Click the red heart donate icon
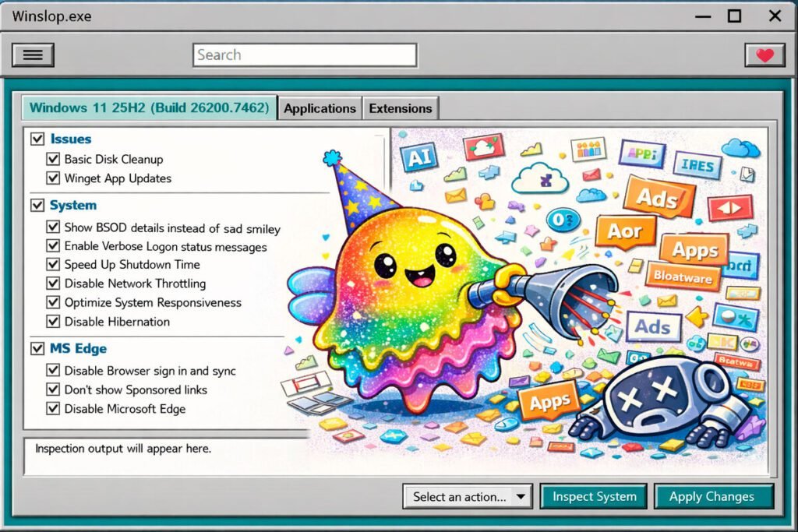This screenshot has height=532, width=798. tap(764, 55)
